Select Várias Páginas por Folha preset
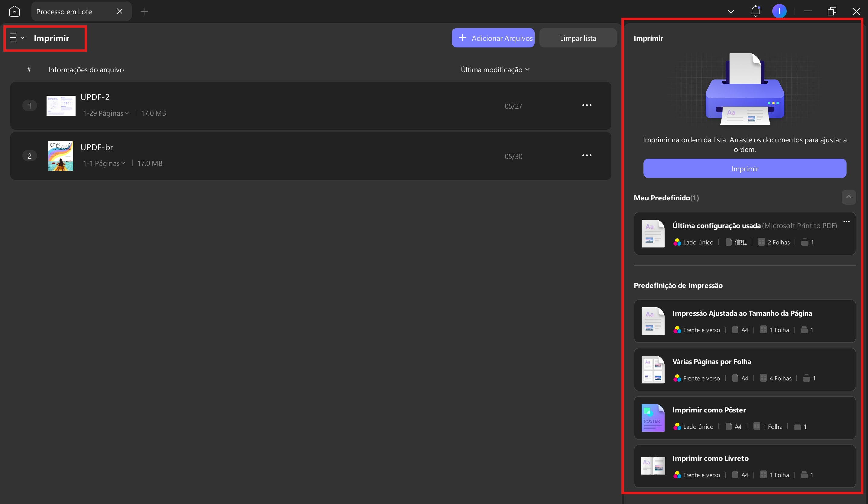868x504 pixels. click(x=745, y=370)
